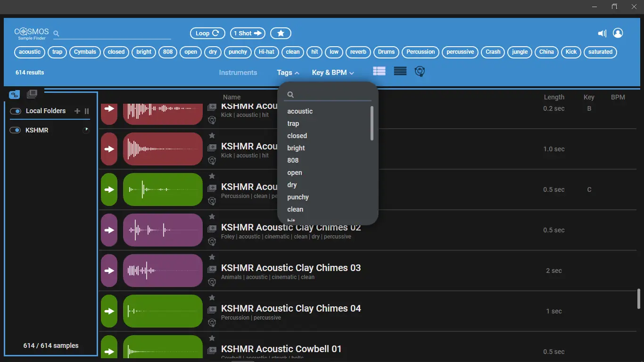Pick 808 from the Tags dropdown list
The image size is (644, 362).
click(x=293, y=160)
